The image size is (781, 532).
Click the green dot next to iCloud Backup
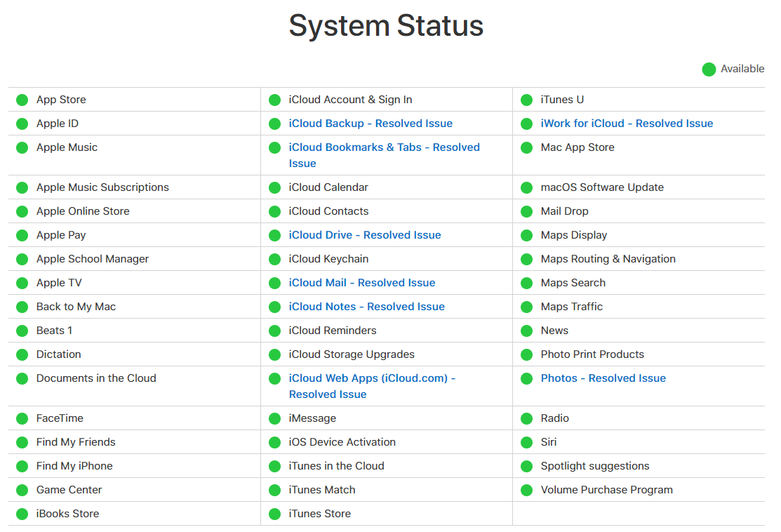pyautogui.click(x=274, y=124)
